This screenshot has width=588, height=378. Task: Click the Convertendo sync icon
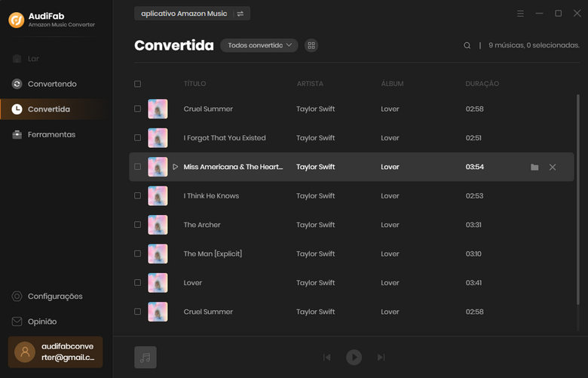click(x=17, y=84)
